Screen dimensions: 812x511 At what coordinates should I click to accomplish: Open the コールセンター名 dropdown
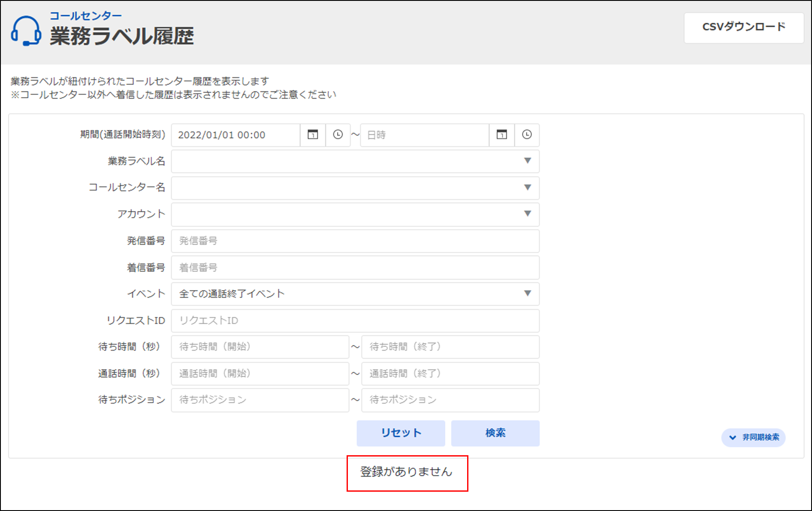[x=355, y=188]
